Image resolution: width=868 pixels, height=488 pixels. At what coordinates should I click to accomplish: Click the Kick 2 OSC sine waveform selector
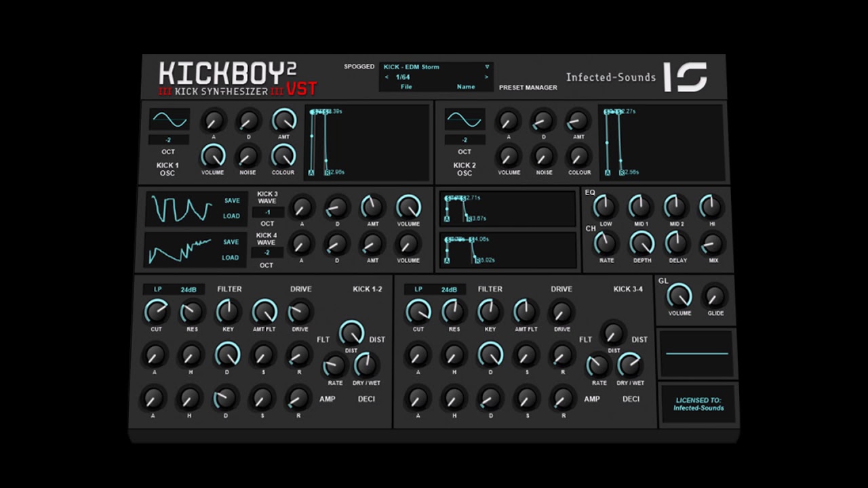tap(465, 119)
